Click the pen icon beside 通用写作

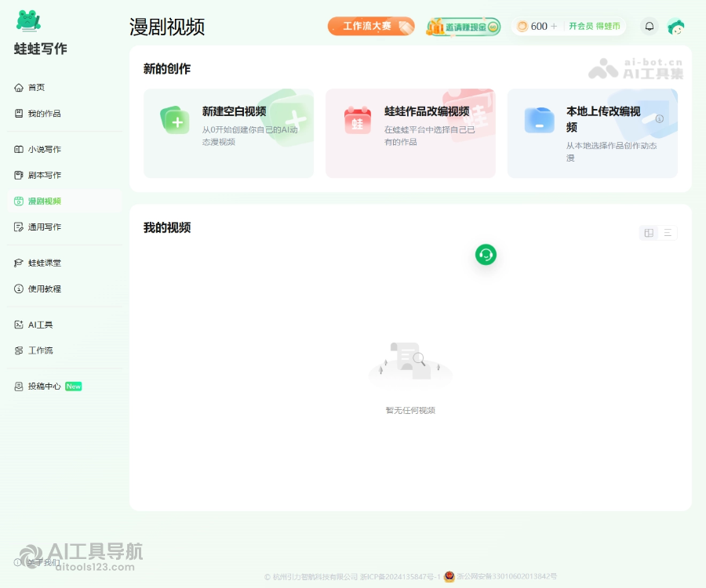pyautogui.click(x=19, y=227)
